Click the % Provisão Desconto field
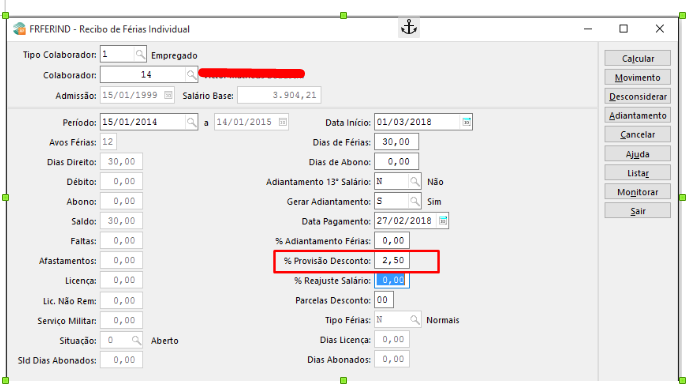 point(392,261)
